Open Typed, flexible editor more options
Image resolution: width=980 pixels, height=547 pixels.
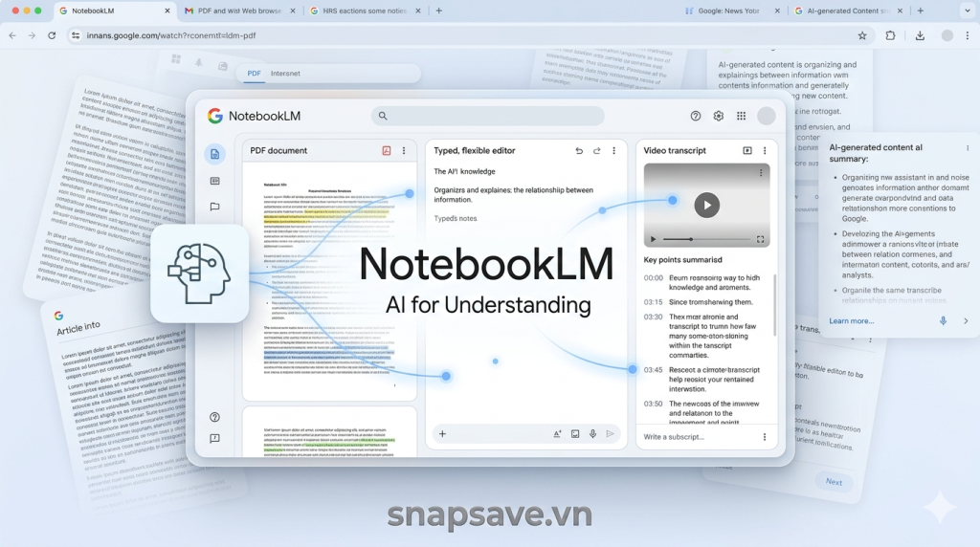[x=613, y=150]
